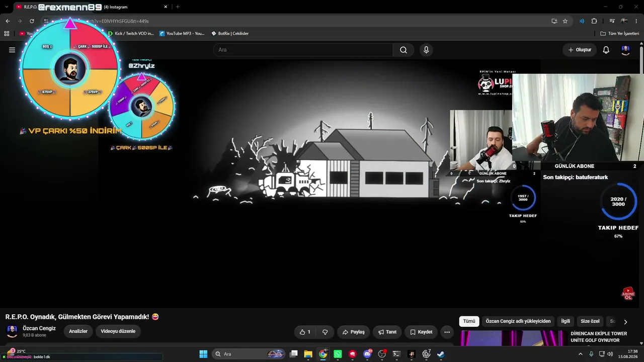Open the Özcan Cengiz channel name link
The width and height of the screenshot is (644, 362).
click(39, 328)
